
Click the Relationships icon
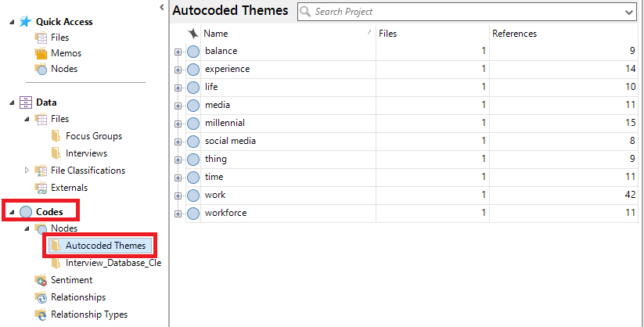[41, 297]
